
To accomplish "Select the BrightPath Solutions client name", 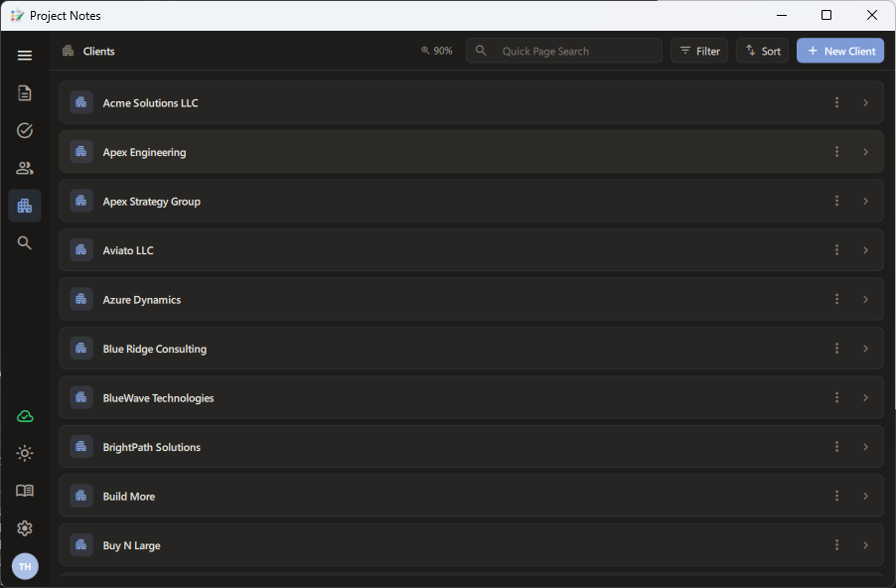I will tap(151, 447).
